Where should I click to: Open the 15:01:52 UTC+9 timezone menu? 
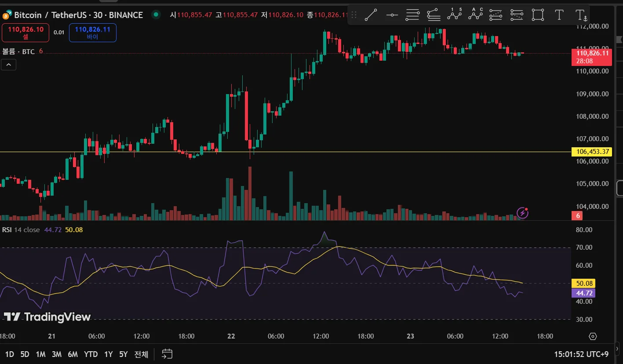pos(581,354)
